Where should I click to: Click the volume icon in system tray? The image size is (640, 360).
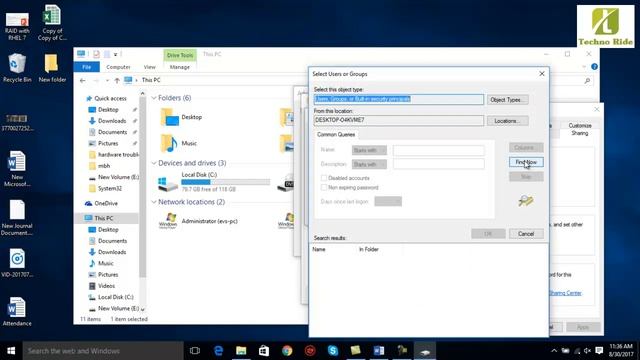tap(587, 351)
